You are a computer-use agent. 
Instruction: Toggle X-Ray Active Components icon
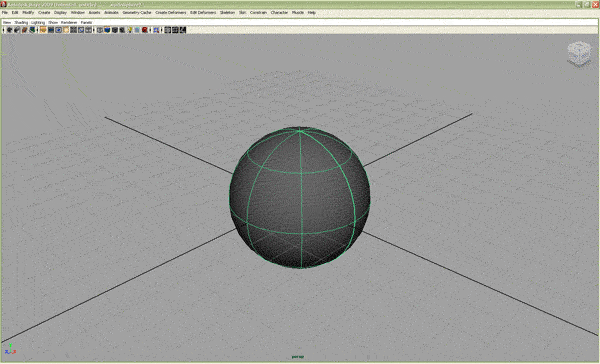(174, 30)
